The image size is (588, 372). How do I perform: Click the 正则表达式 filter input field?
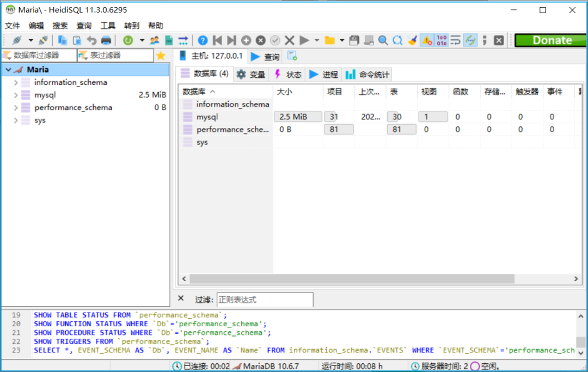click(265, 300)
